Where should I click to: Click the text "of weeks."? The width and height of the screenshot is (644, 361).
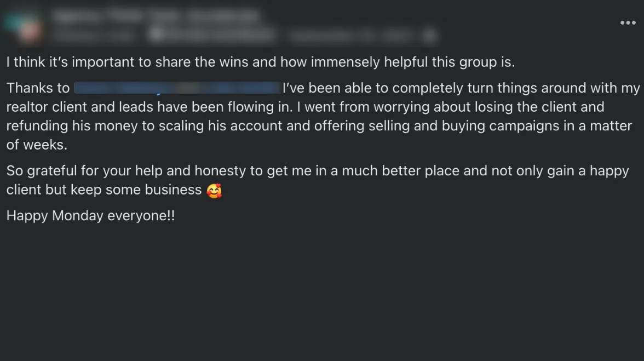(37, 145)
